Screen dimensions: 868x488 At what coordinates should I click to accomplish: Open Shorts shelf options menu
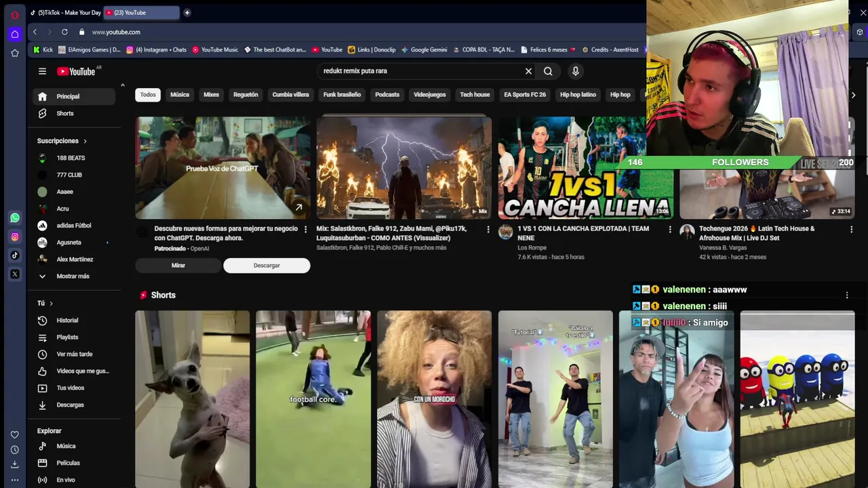[x=846, y=296]
